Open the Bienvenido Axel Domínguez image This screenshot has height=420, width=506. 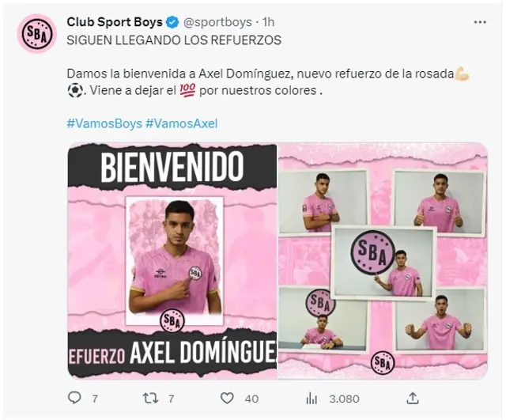coord(172,261)
